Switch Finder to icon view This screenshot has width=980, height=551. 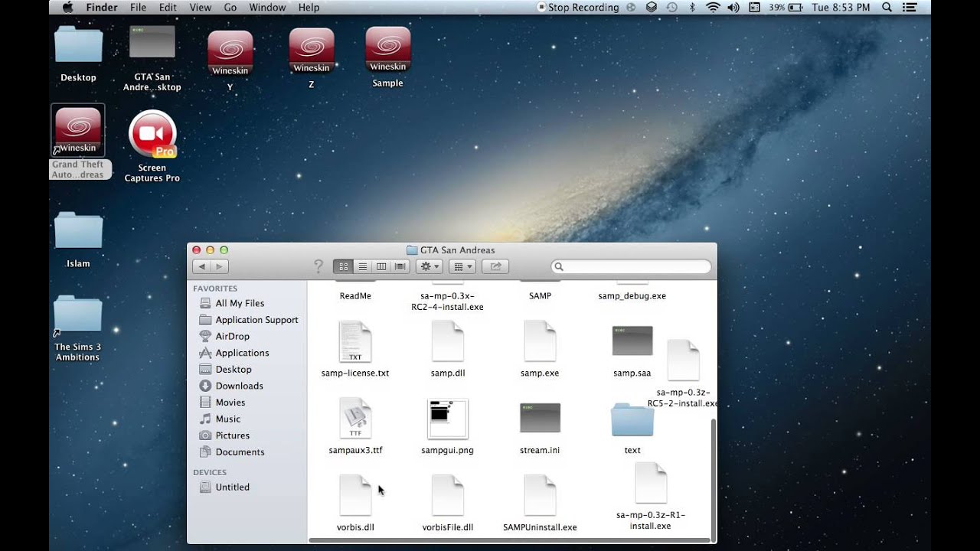coord(343,266)
